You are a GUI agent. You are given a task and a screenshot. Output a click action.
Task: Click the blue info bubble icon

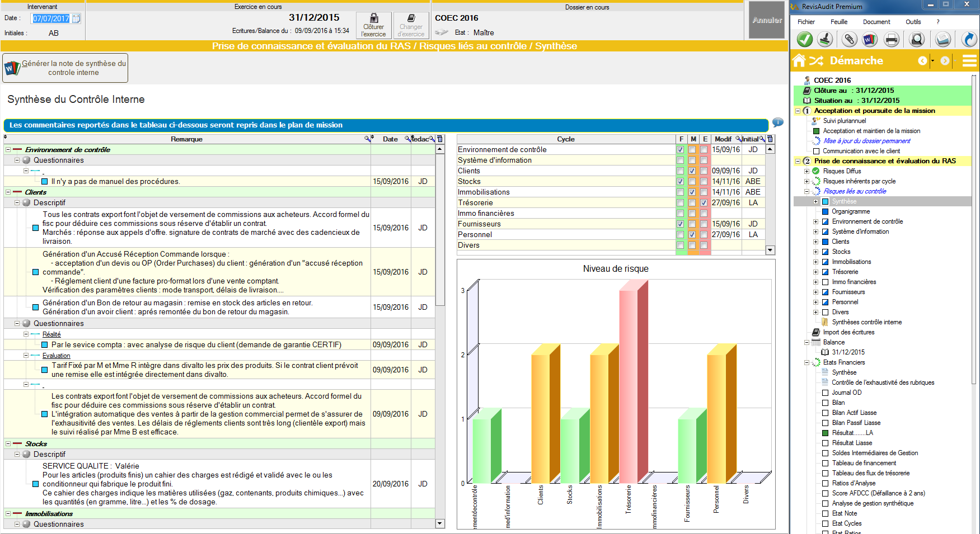tap(778, 122)
